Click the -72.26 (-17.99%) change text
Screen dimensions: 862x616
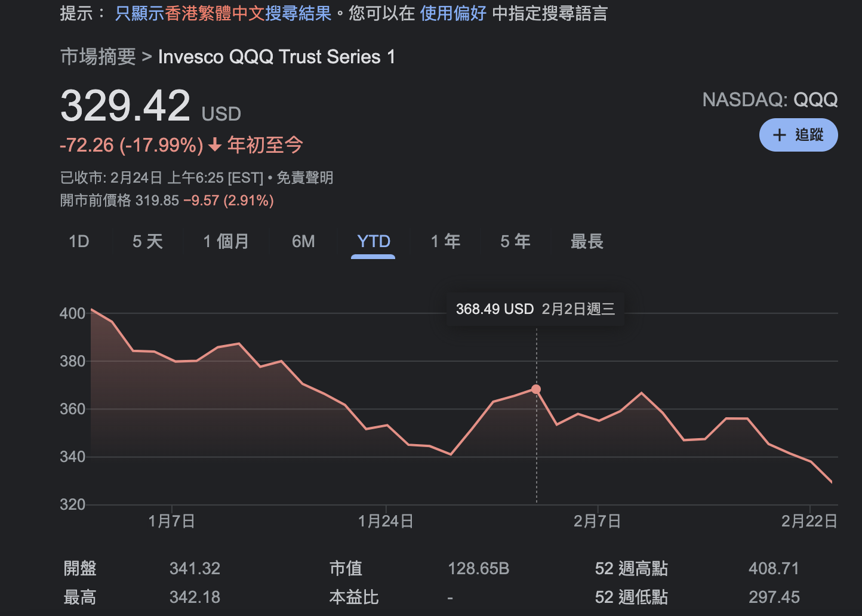pyautogui.click(x=131, y=145)
